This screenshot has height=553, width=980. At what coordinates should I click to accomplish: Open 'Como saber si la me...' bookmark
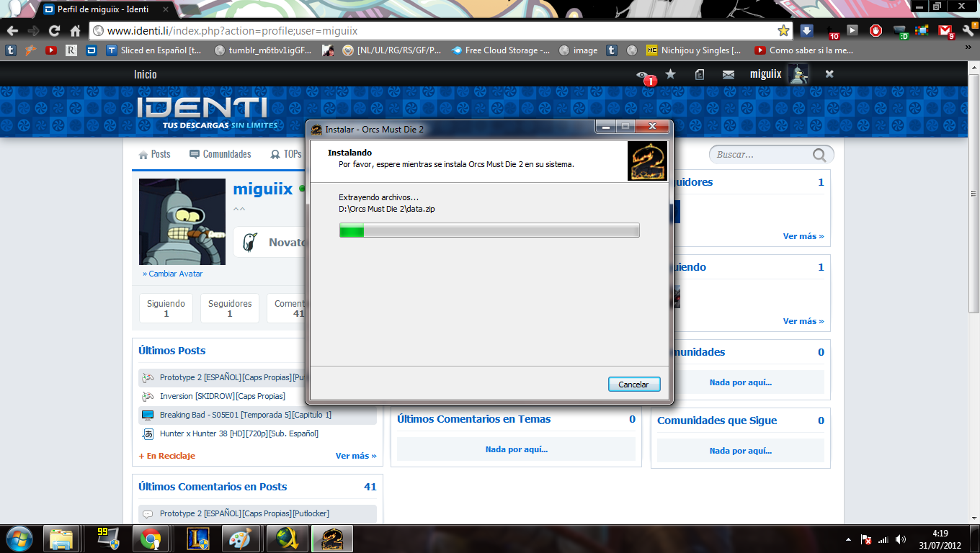(803, 50)
